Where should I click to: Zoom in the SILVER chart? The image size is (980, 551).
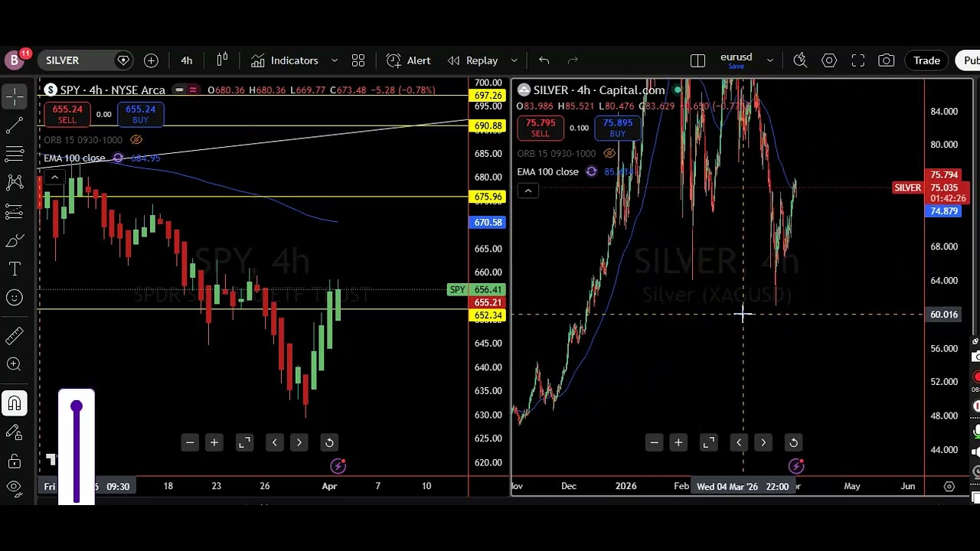[x=678, y=442]
